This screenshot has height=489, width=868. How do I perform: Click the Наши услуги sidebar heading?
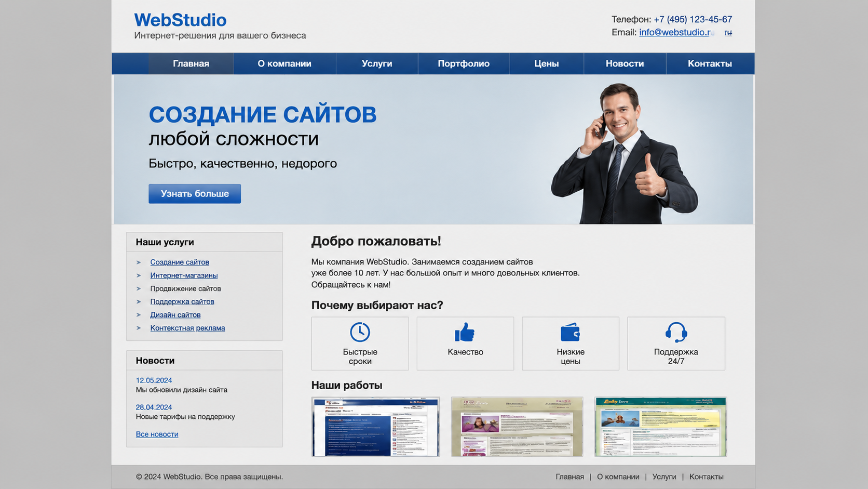click(x=165, y=242)
